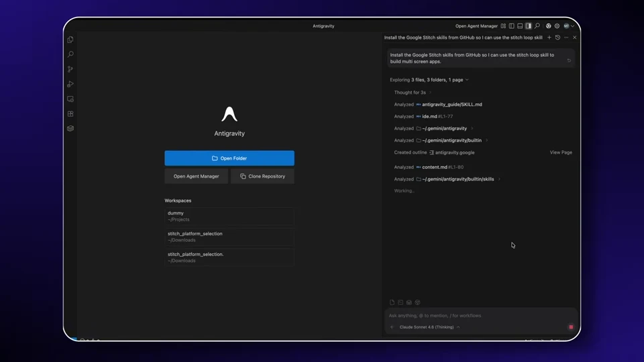644x362 pixels.
Task: Click the browser icon in the title bar
Action: [548, 26]
